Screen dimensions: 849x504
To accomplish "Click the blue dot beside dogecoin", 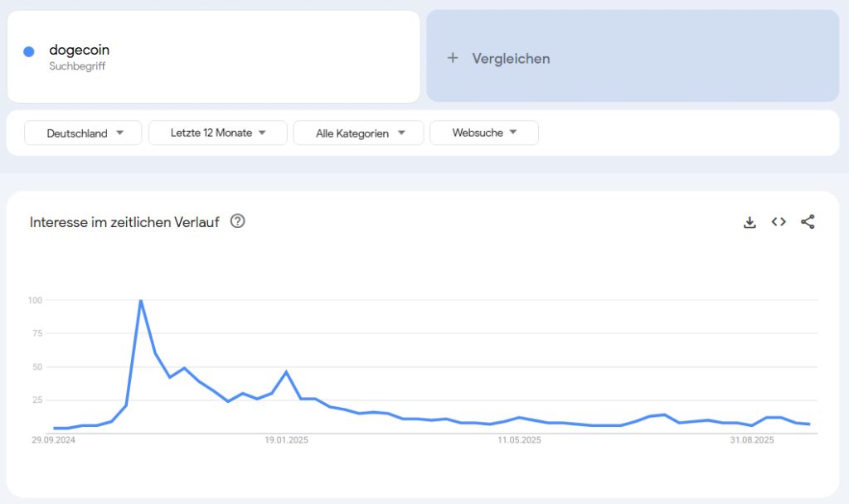I will (29, 51).
